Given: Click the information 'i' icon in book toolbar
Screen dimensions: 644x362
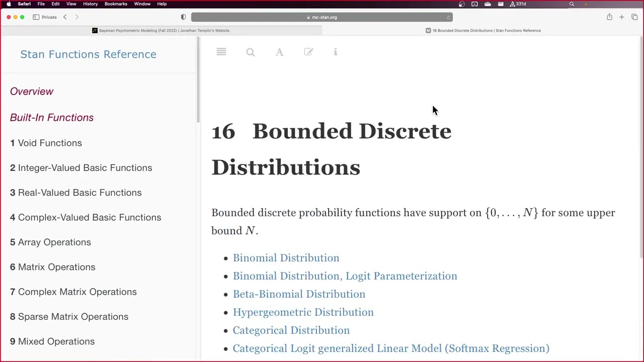Looking at the screenshot, I should click(336, 52).
